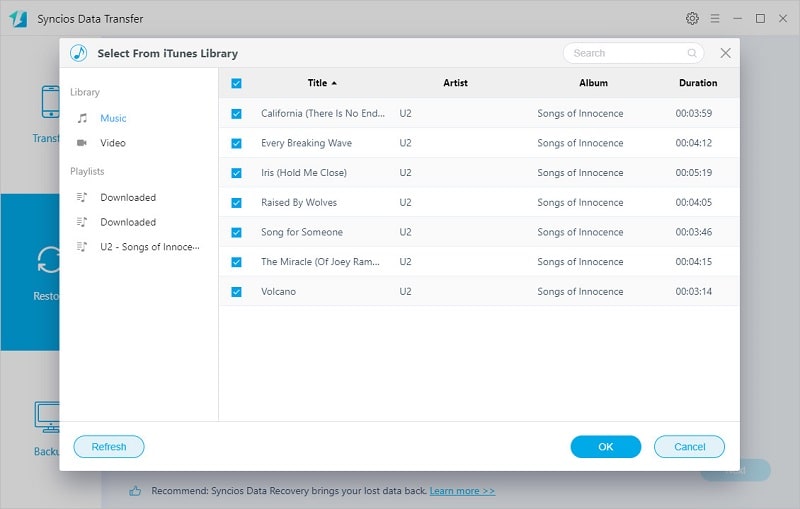Open the second Downloaded playlist

click(x=128, y=222)
